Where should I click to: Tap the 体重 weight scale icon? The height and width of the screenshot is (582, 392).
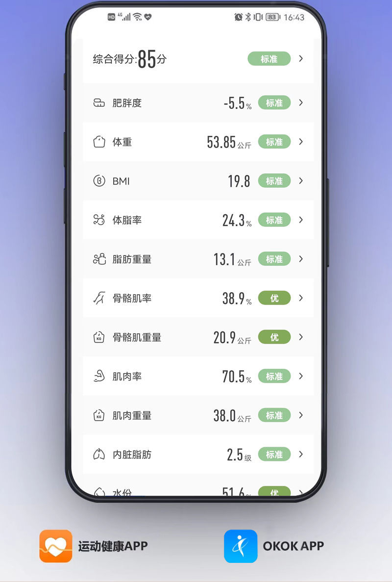(99, 142)
